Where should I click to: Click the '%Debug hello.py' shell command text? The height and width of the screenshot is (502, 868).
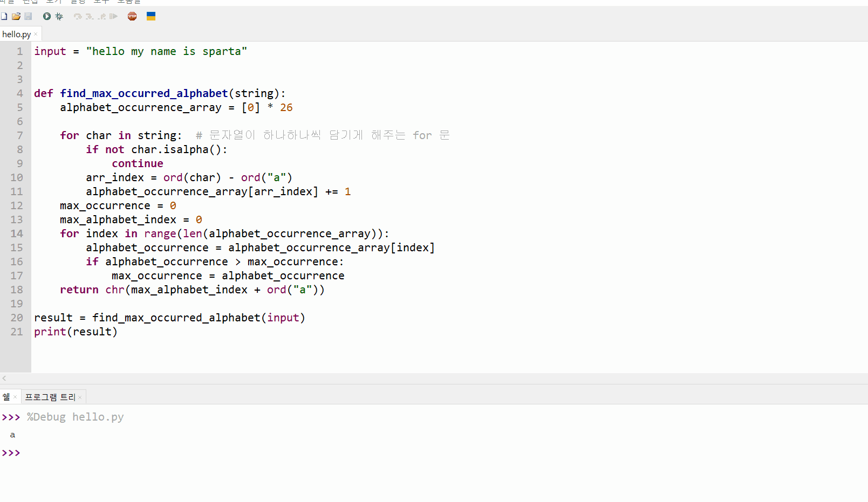pos(76,417)
